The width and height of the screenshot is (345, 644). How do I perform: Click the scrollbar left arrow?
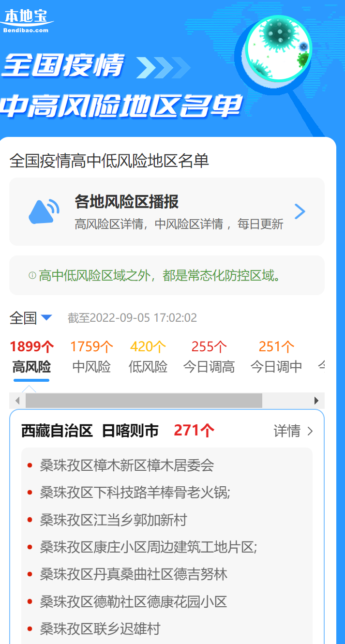tap(17, 401)
